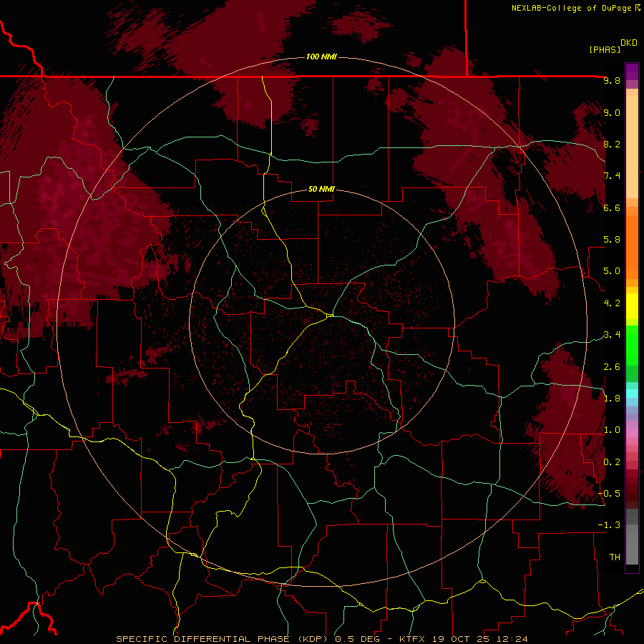Pick the purple top segment of color scale
The height and width of the screenshot is (644, 644).
tap(632, 72)
